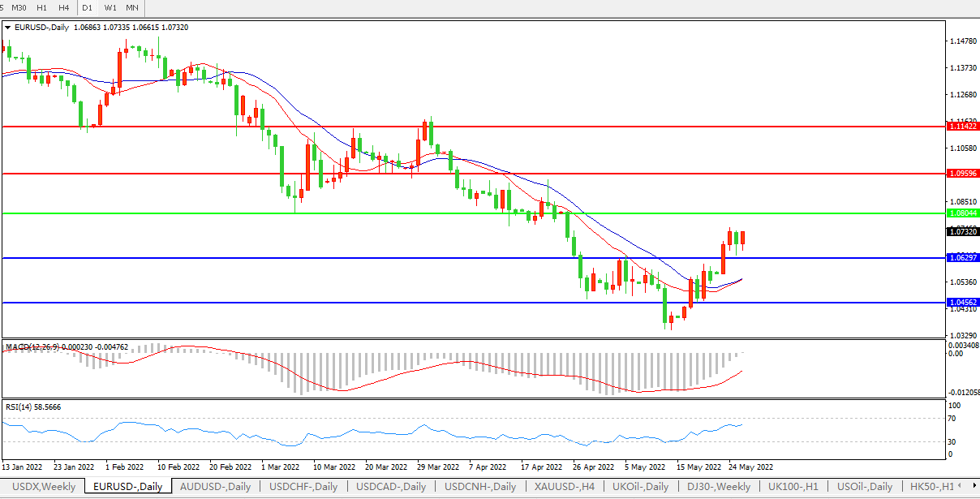Screen dimensions: 980x499
Task: Go to the UKOil-,Daily tab
Action: (640, 487)
